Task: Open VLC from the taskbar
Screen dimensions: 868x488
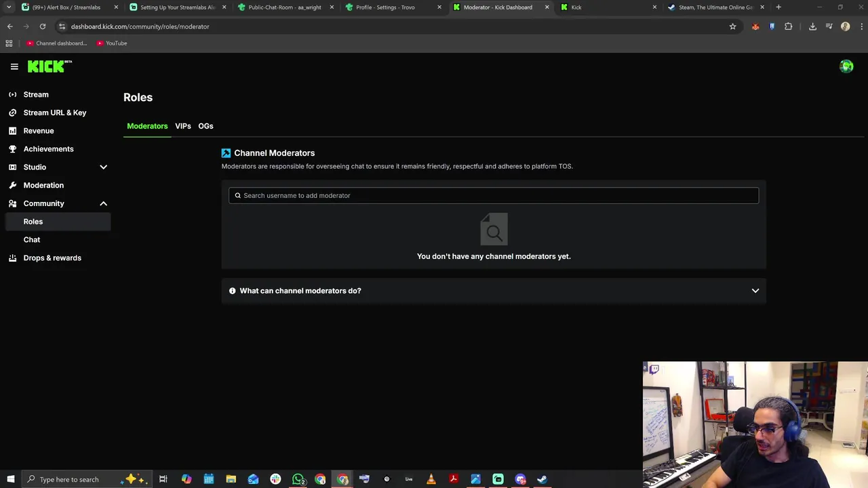Action: pos(431,479)
